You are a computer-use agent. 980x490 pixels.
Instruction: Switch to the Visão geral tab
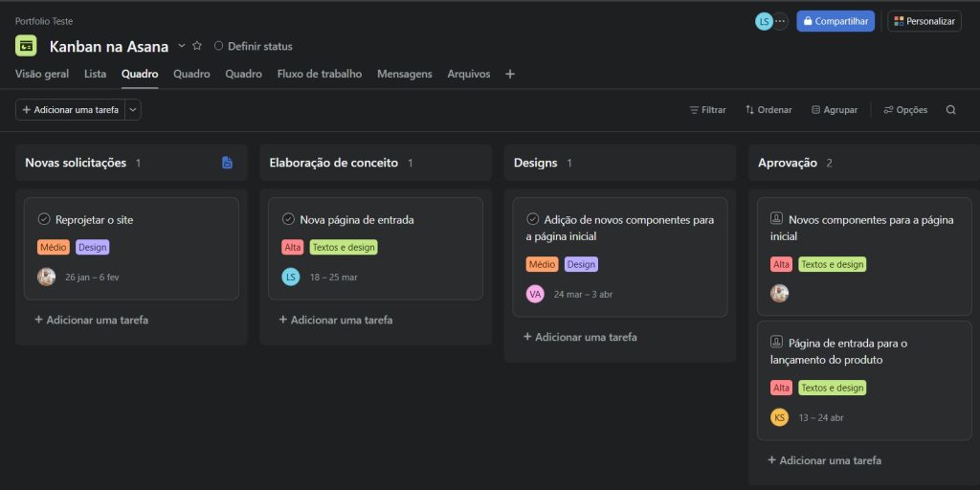[x=42, y=74]
